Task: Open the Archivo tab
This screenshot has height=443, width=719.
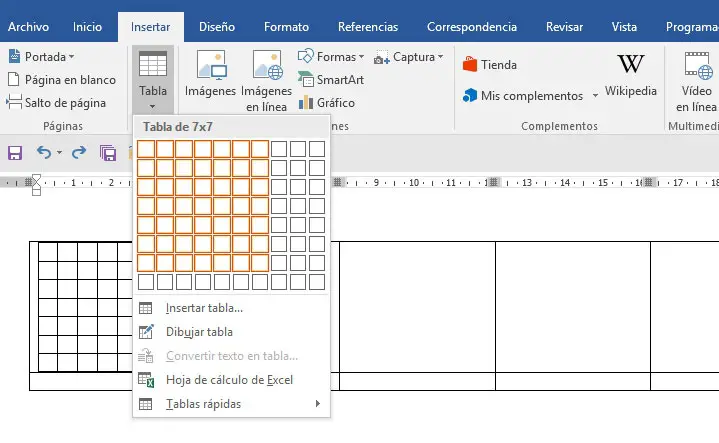Action: pyautogui.click(x=28, y=27)
